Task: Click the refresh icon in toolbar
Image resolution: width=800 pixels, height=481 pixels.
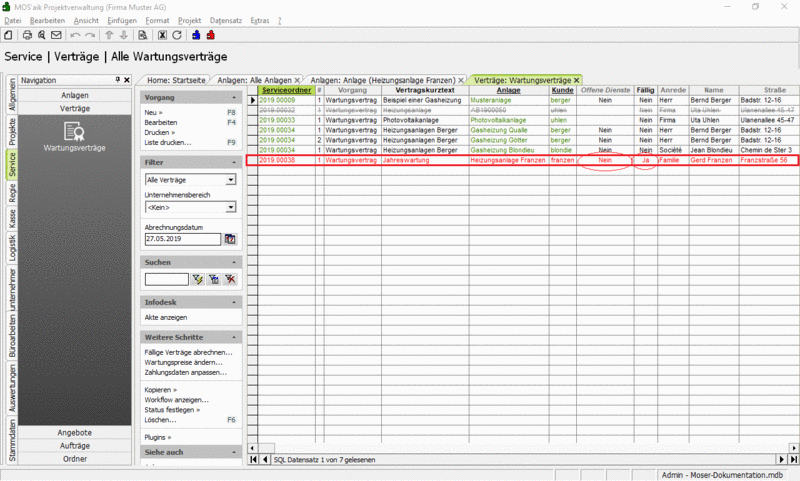Action: pos(177,35)
